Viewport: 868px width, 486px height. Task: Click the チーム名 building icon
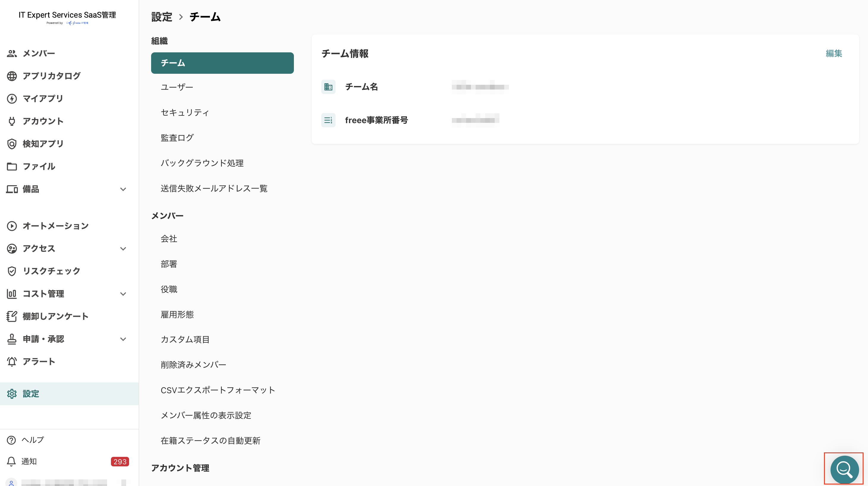328,87
